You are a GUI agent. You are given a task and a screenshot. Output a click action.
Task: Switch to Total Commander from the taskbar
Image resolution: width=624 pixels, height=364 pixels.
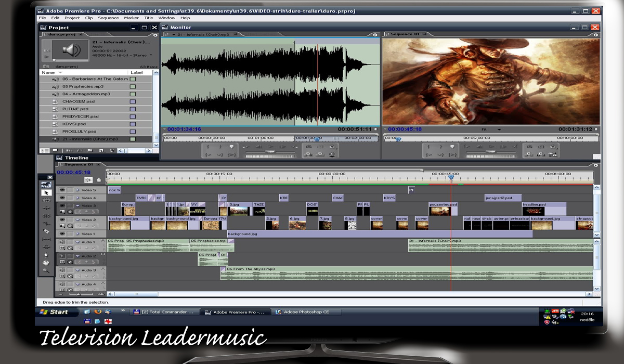[164, 312]
